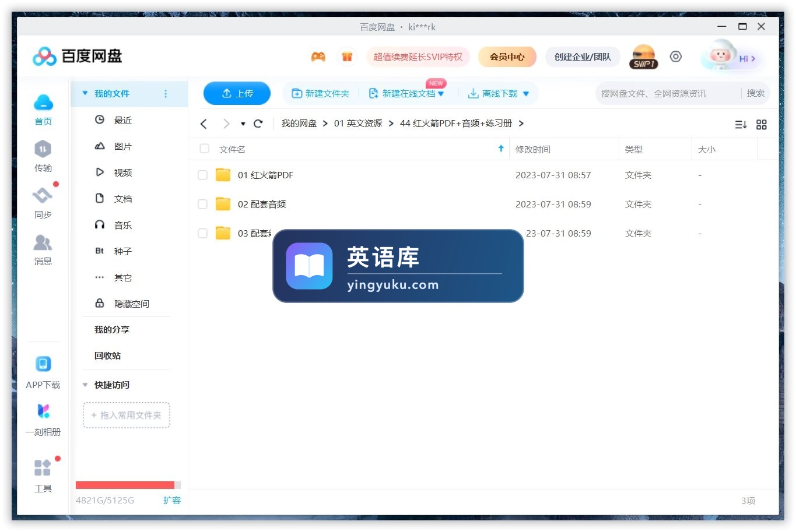Switch to grid thumbnail view
The height and width of the screenshot is (532, 796).
(762, 125)
